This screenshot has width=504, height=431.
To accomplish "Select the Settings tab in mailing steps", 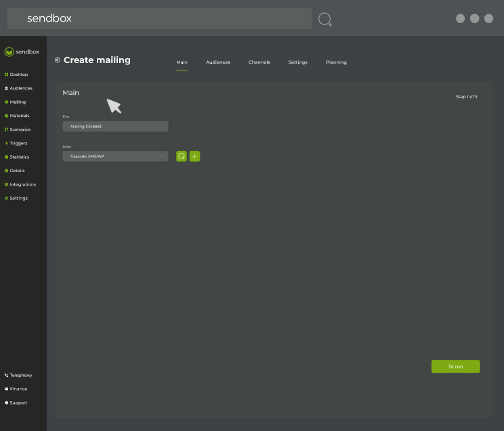I will (297, 62).
